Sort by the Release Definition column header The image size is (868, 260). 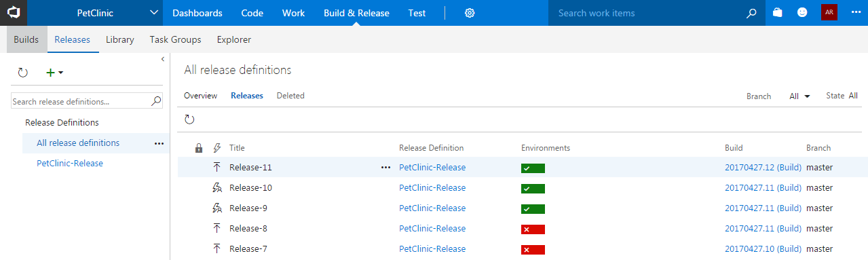[x=432, y=147]
